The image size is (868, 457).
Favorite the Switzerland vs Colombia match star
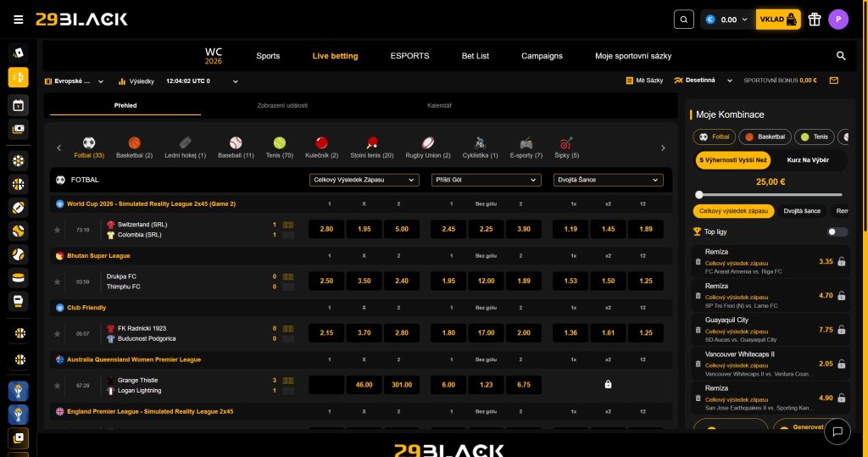57,230
